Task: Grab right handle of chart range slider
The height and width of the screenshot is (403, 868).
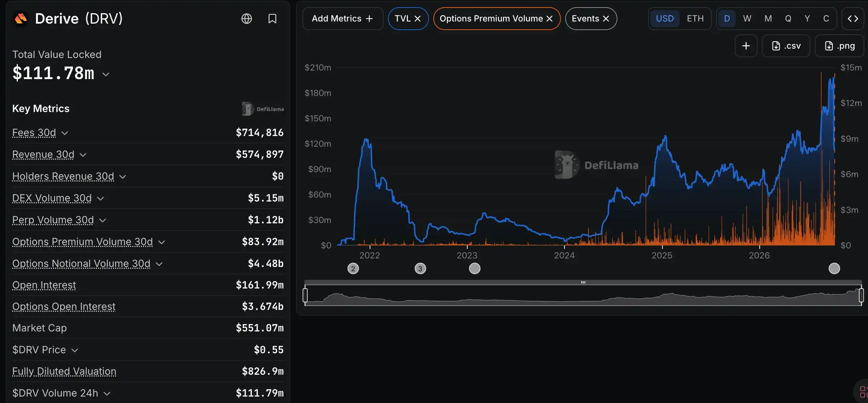Action: (x=861, y=295)
